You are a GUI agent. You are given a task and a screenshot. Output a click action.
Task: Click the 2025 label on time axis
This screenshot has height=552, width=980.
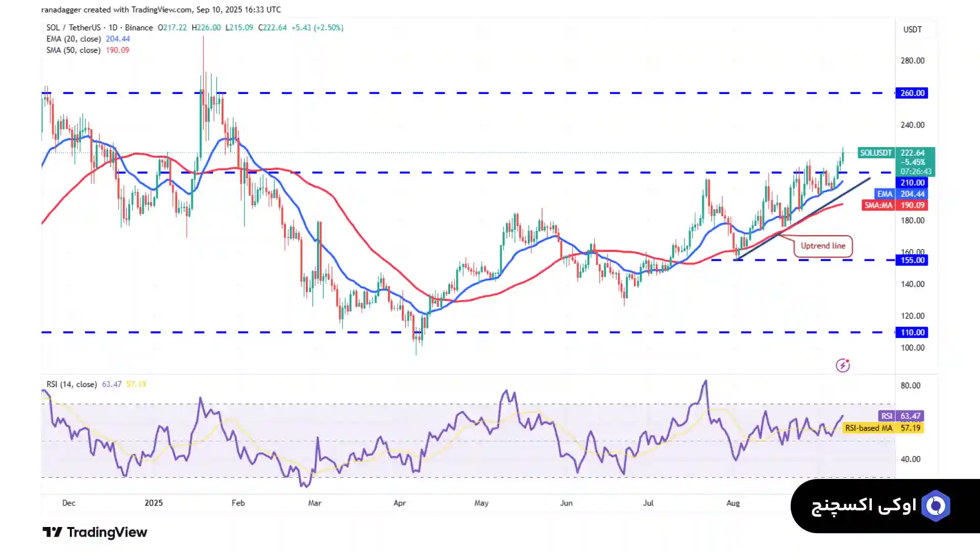pyautogui.click(x=154, y=503)
